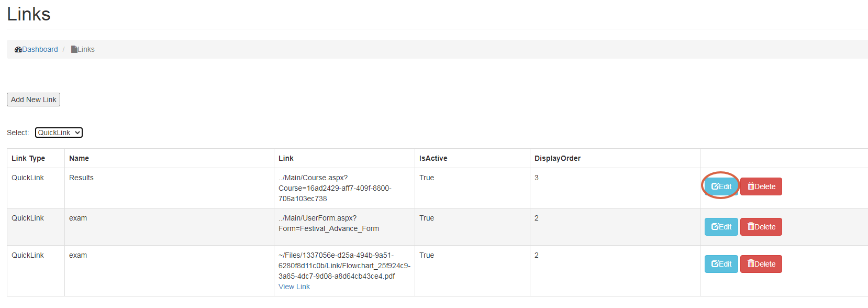The width and height of the screenshot is (868, 308).
Task: Hit the trash icon for Flowchart PDF row
Action: tap(751, 264)
